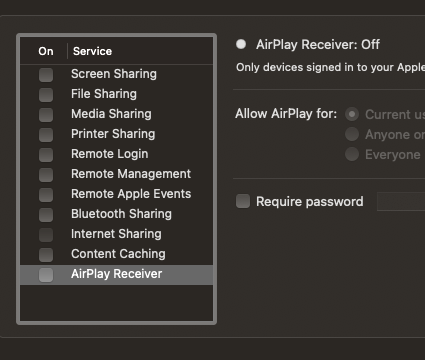This screenshot has width=425, height=360.
Task: Select the Remote Login row label
Action: (110, 154)
